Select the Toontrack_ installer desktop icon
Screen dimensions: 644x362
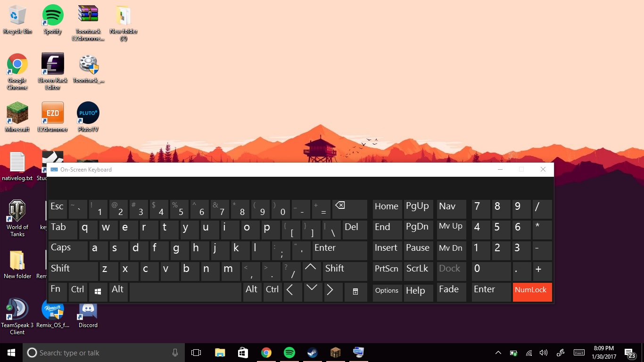click(x=88, y=69)
